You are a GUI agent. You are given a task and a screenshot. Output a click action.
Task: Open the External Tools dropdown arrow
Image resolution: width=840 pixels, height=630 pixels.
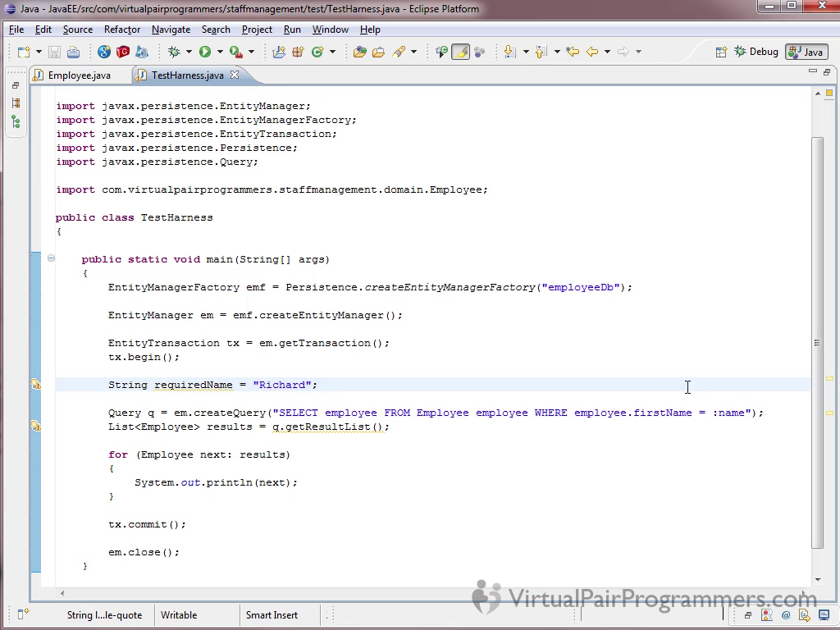[x=251, y=52]
